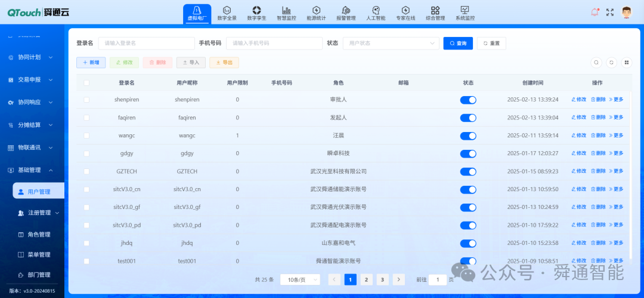Screen dimensions: 644x298
Task: Open the notification bell icon
Action: tap(595, 12)
